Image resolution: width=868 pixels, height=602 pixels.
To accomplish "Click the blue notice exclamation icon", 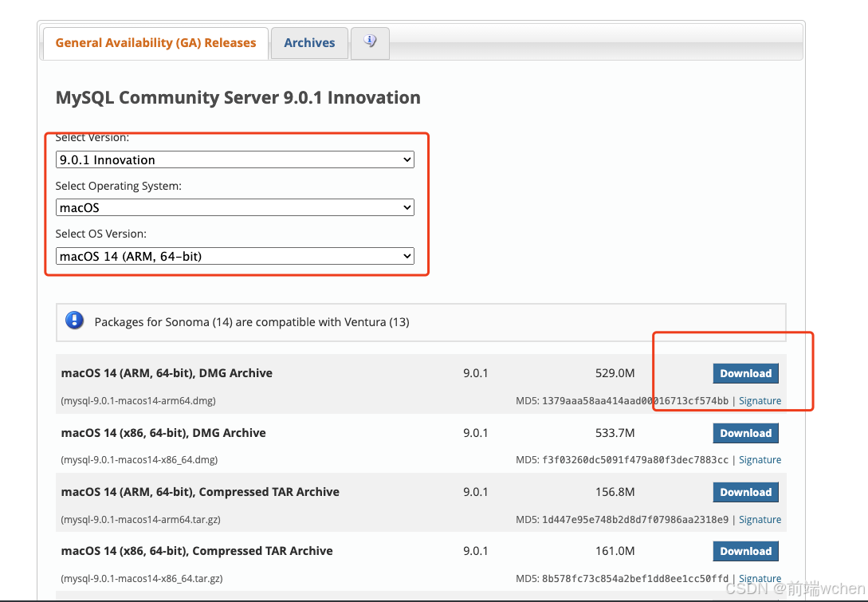I will 74,321.
